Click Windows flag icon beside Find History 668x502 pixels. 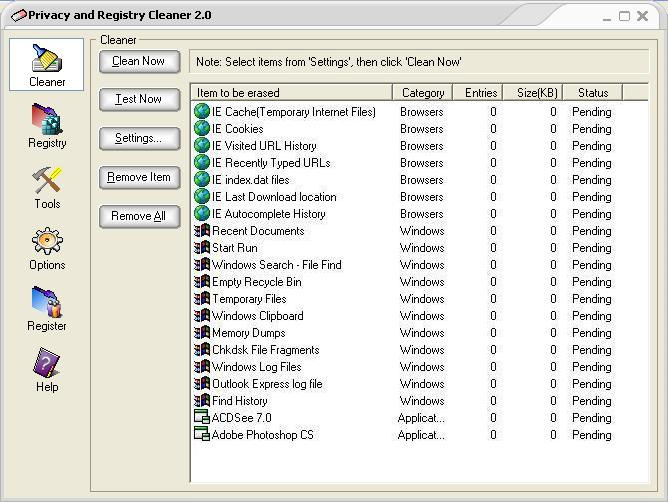click(x=202, y=401)
